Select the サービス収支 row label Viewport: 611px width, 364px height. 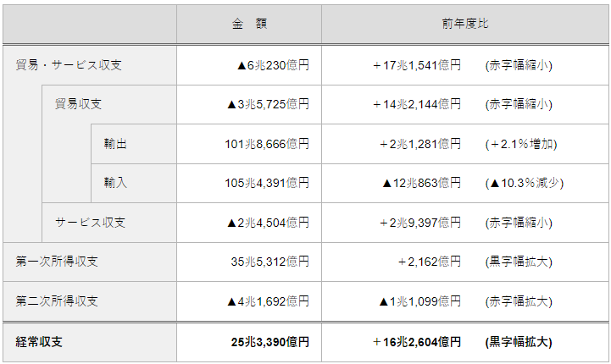(x=91, y=223)
